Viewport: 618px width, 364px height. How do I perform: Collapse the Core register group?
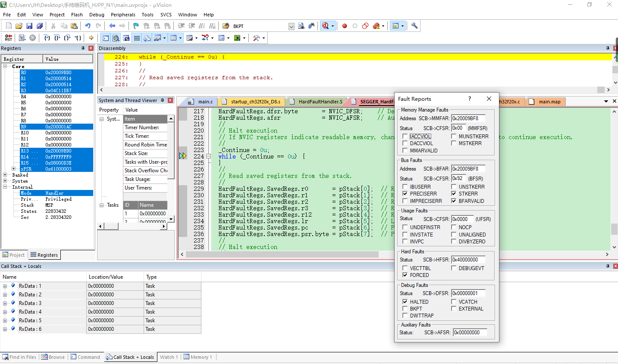pos(5,66)
